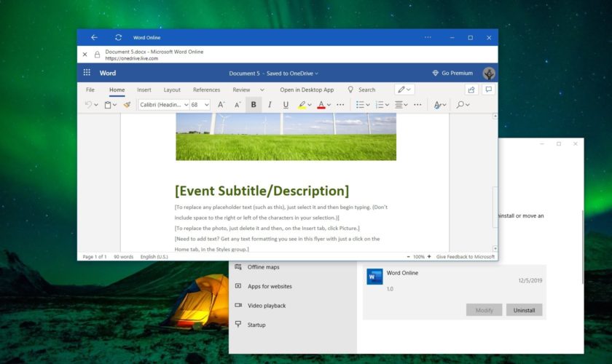This screenshot has height=364, width=612.
Task: Toggle bold formatting in the ribbon
Action: [x=254, y=105]
